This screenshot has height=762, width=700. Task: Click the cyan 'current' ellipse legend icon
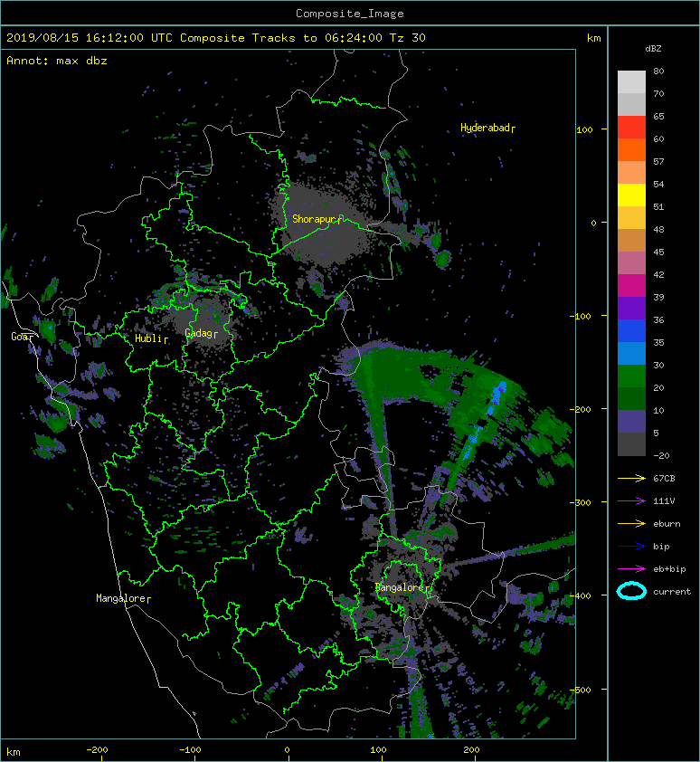(x=631, y=591)
